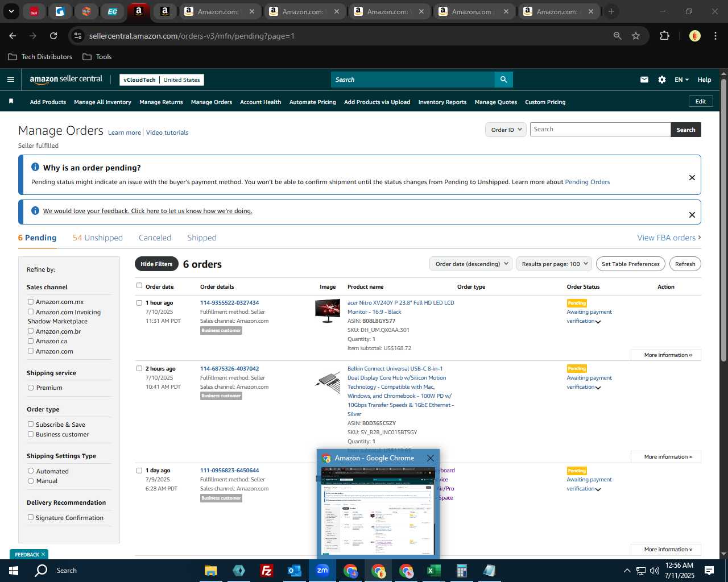This screenshot has height=582, width=728.
Task: Switch to the Shipped tab
Action: [202, 238]
